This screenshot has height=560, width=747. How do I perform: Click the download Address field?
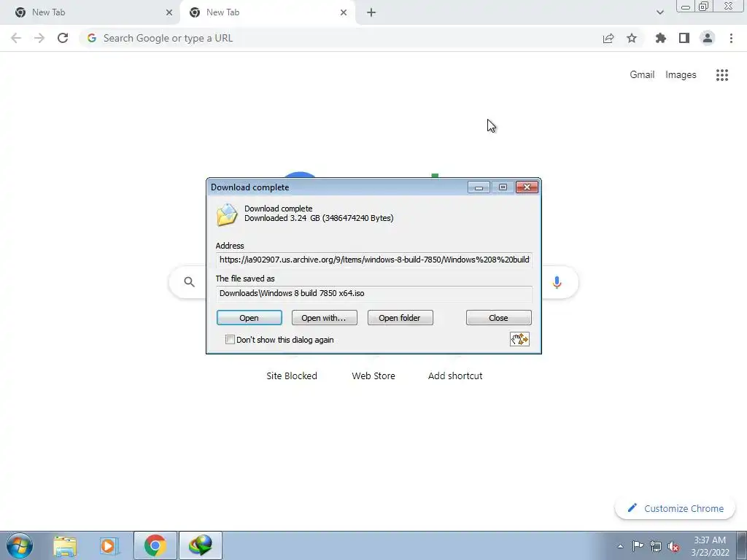(374, 260)
